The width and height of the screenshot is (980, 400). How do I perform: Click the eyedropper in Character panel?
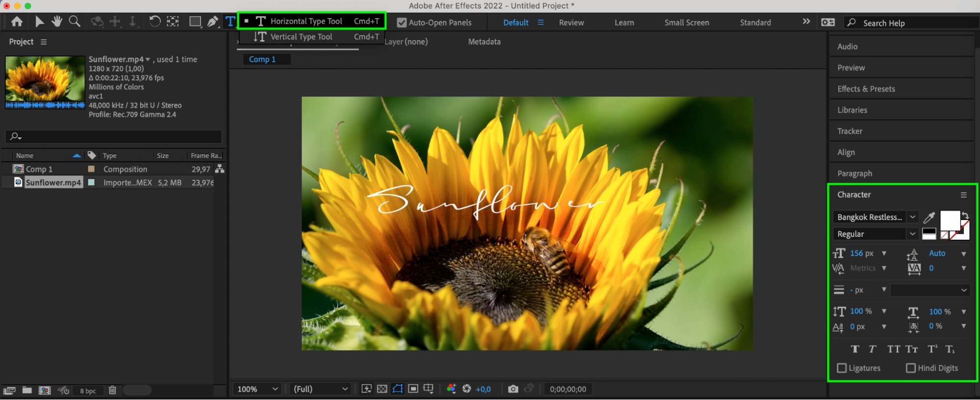pos(929,218)
